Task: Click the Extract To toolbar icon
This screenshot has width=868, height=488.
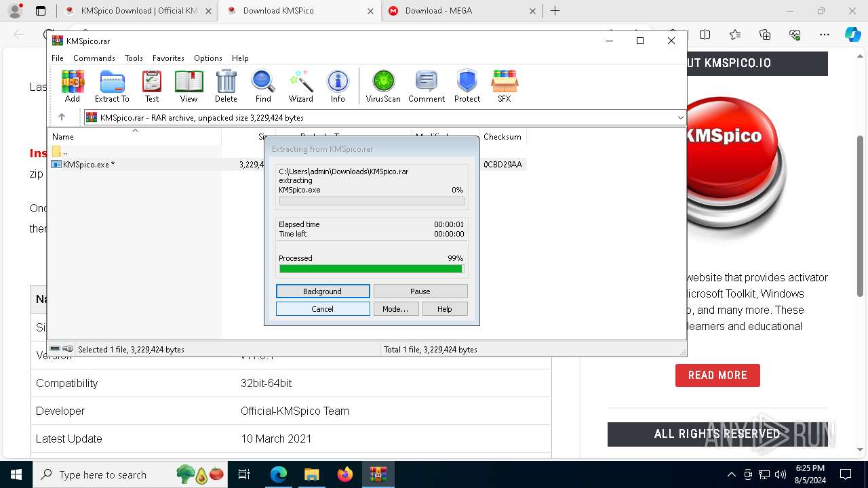Action: click(112, 86)
